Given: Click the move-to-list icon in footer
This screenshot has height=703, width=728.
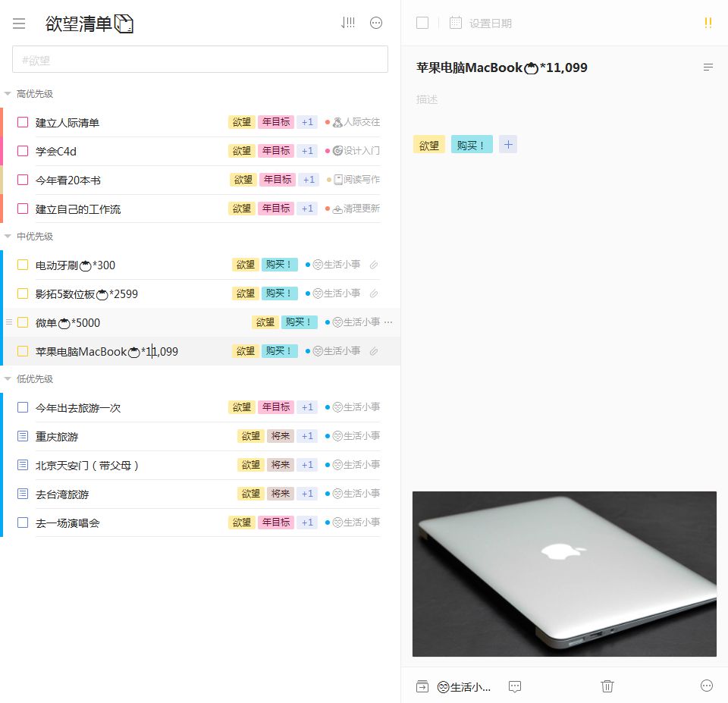Looking at the screenshot, I should tap(422, 686).
